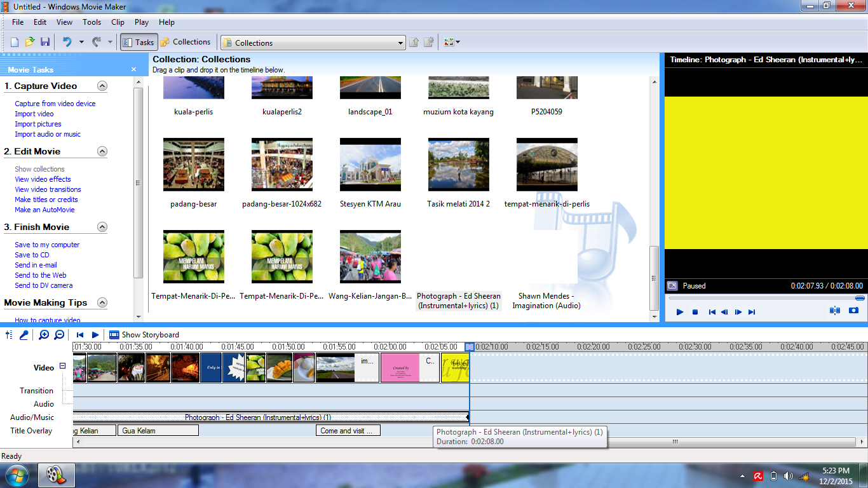Collapse the Movie Making Tips section
Screen dimensions: 868x488
coord(102,302)
